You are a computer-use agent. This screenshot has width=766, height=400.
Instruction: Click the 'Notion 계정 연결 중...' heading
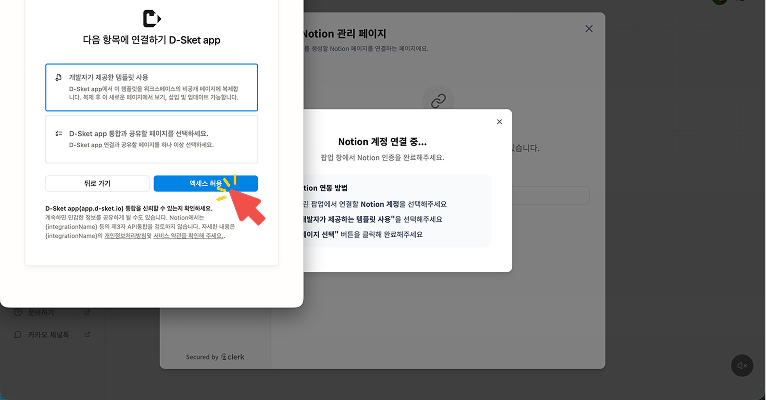point(383,142)
